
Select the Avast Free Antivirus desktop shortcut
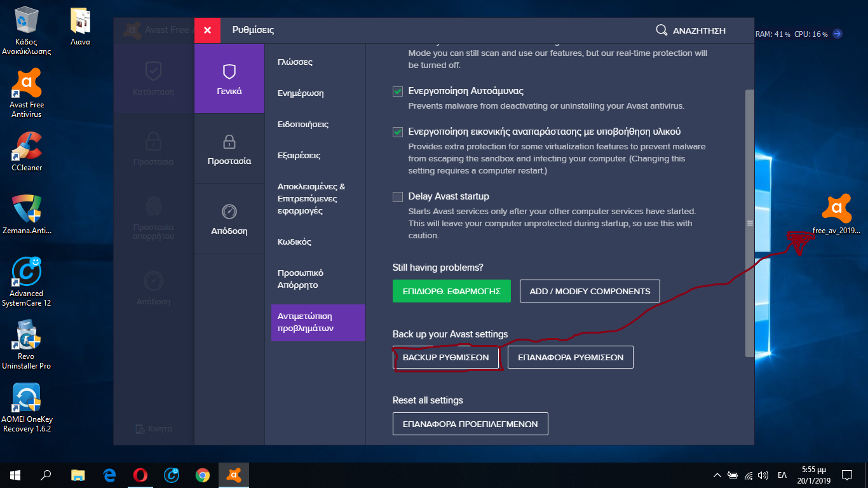click(27, 93)
